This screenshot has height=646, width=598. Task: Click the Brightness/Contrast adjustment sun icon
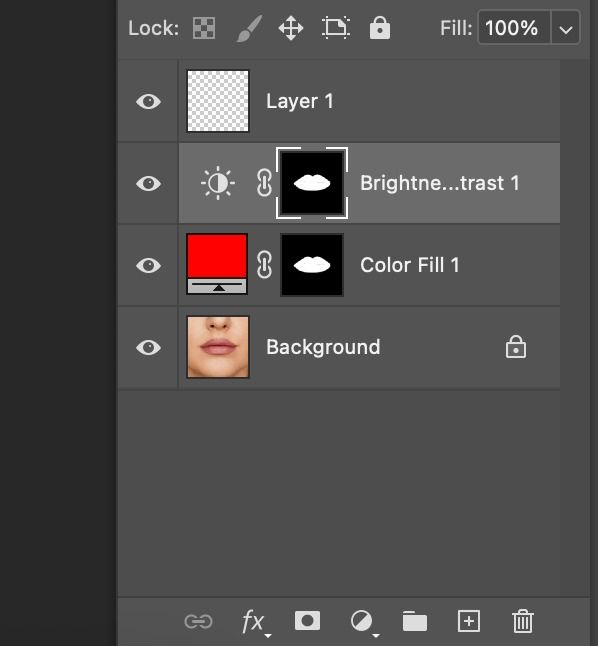[x=218, y=183]
